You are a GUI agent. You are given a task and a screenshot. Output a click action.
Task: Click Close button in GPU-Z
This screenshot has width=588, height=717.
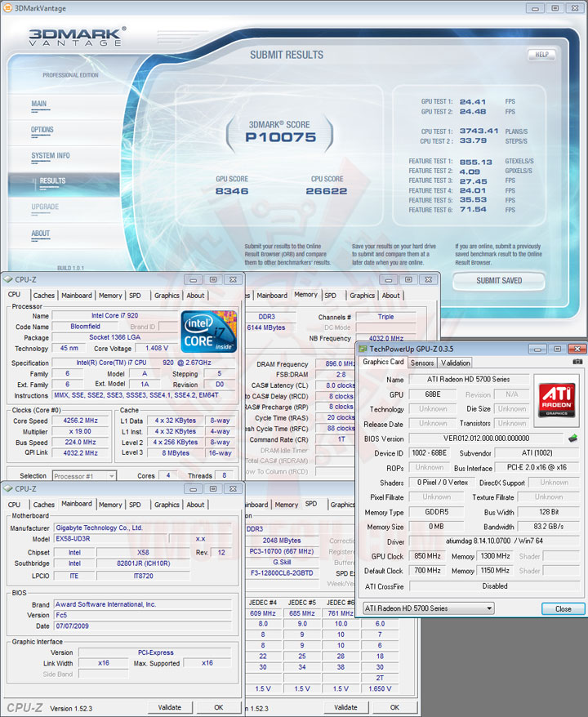point(563,609)
